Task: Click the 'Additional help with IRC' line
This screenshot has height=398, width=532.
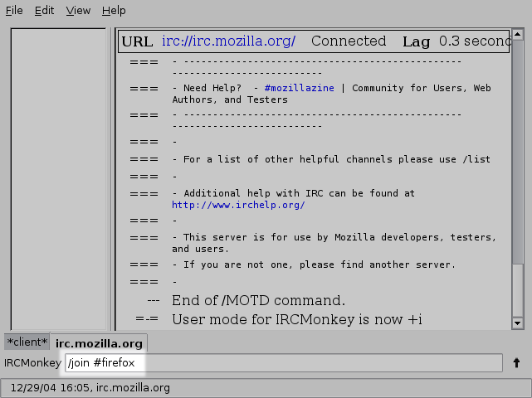Action: (294, 199)
